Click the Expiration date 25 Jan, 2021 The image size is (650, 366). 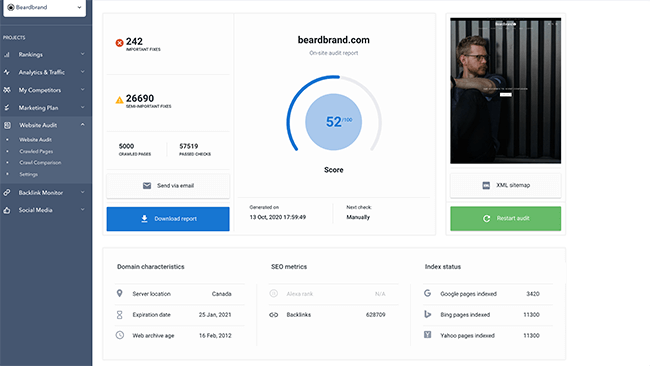pyautogui.click(x=215, y=315)
